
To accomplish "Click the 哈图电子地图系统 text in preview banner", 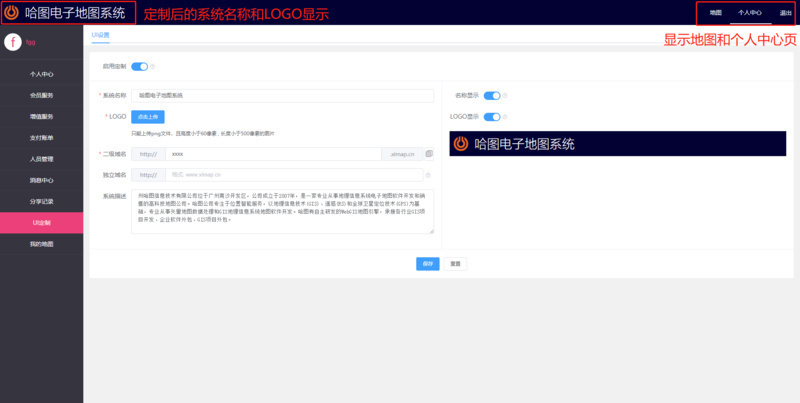I will [x=524, y=144].
